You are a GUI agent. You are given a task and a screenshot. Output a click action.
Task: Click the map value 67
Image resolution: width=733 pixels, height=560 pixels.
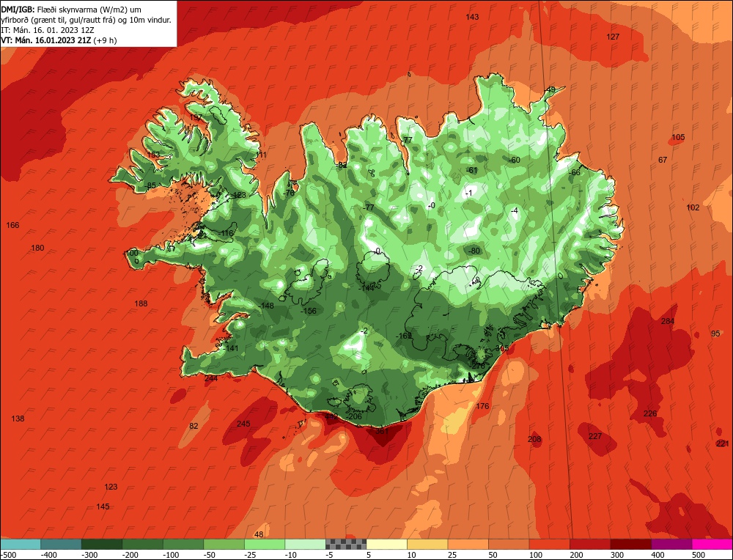point(663,160)
